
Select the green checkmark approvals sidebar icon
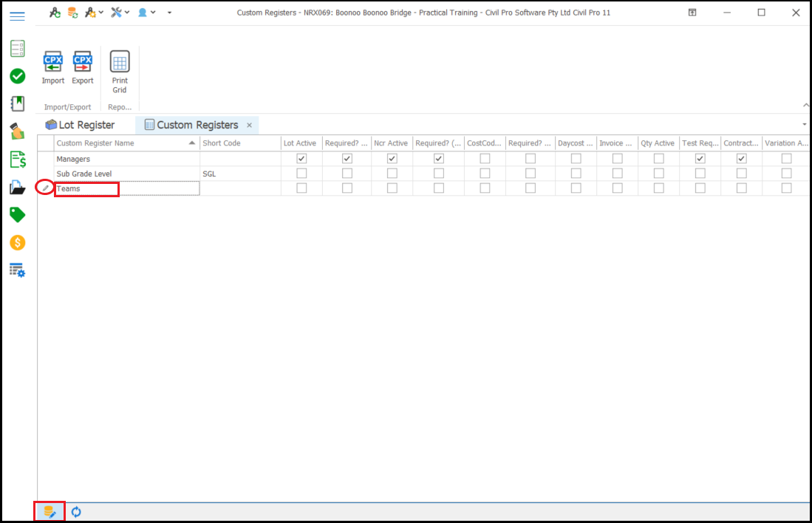coord(17,76)
